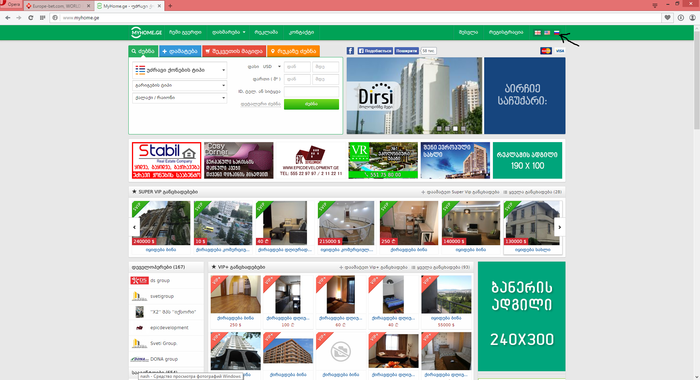
Task: Go back with the browser back arrow
Action: click(8, 18)
